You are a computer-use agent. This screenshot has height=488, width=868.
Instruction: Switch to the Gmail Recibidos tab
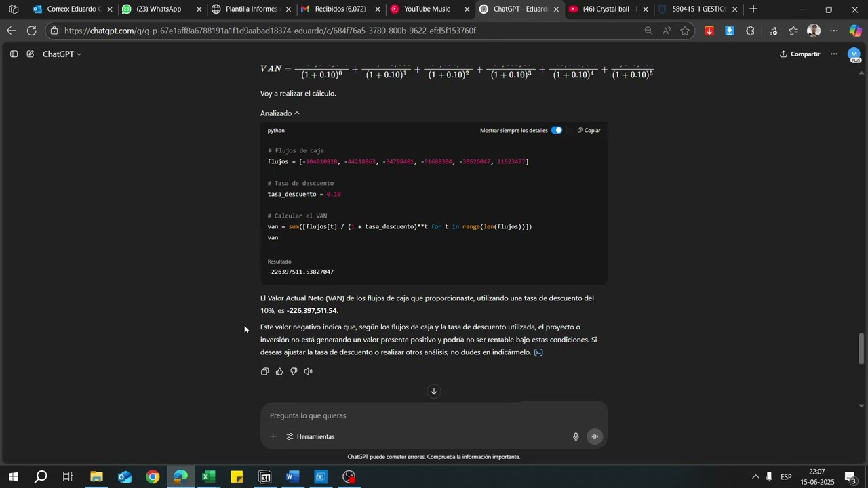[340, 9]
